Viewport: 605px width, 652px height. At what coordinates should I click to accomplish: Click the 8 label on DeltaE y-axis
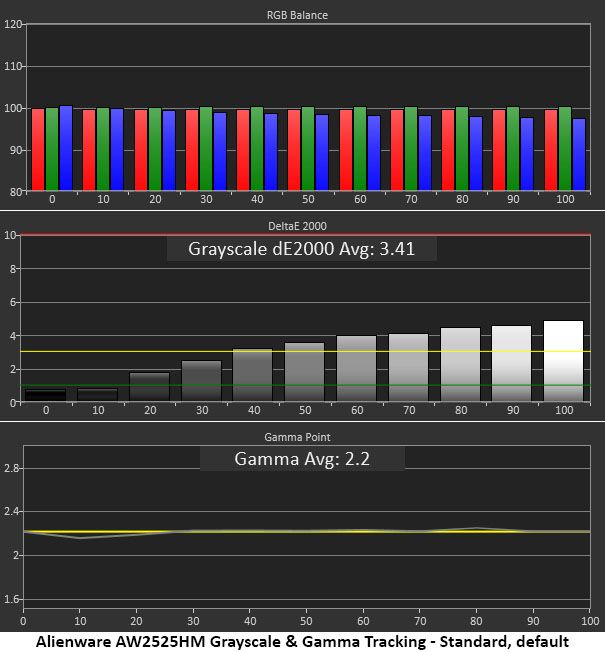(12, 269)
